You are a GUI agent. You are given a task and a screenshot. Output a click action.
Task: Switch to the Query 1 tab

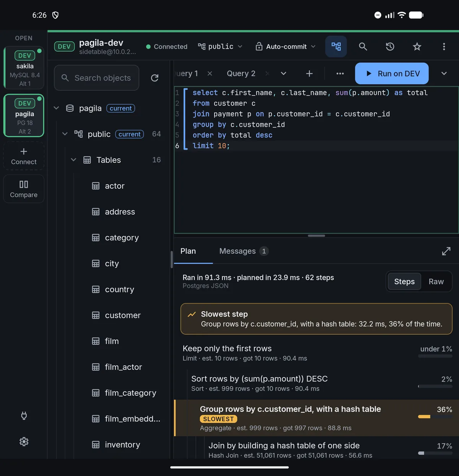187,73
